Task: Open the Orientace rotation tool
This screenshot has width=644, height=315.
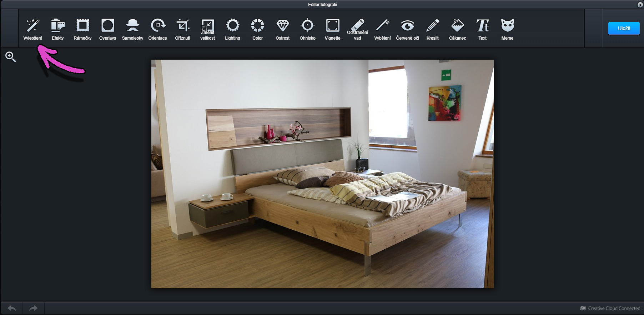Action: click(157, 29)
